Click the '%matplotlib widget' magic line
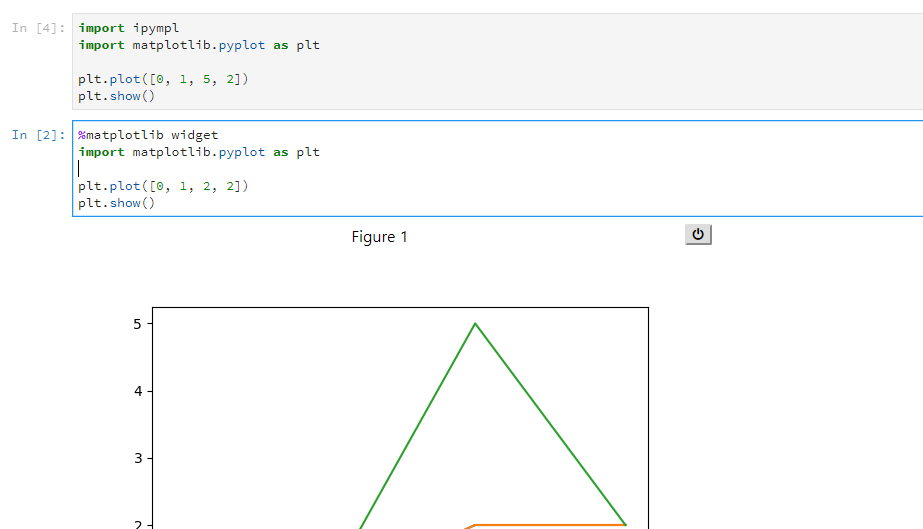The width and height of the screenshot is (923, 529). tap(148, 135)
